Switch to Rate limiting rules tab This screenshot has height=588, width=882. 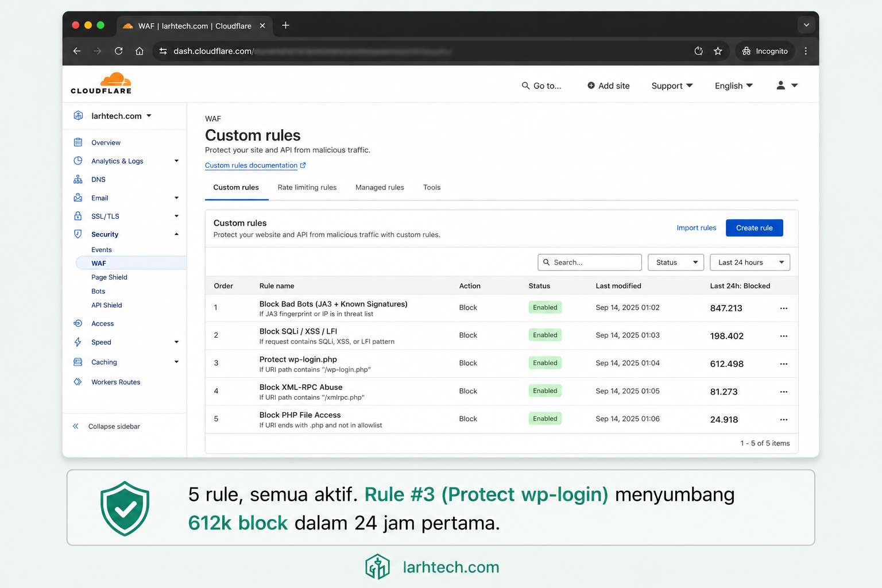pos(307,187)
